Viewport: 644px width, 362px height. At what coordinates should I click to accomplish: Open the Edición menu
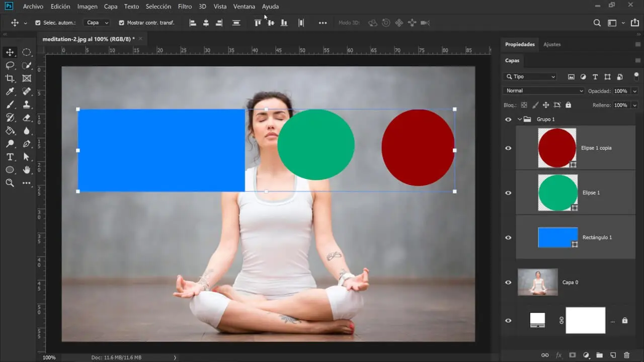click(x=60, y=7)
